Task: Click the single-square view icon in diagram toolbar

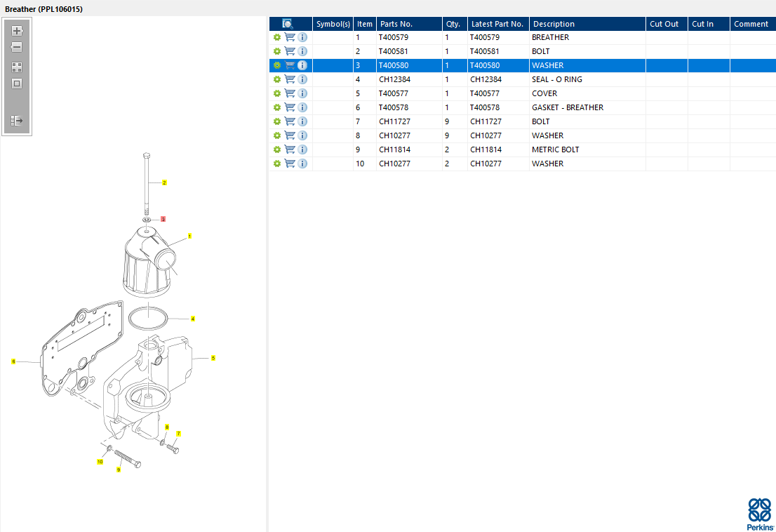Action: pyautogui.click(x=17, y=84)
